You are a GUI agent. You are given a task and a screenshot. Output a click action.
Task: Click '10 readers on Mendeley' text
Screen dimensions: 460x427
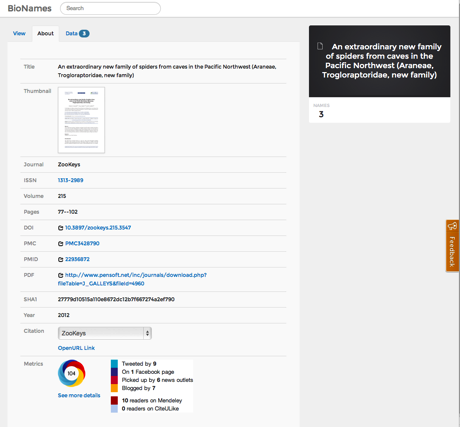click(152, 400)
